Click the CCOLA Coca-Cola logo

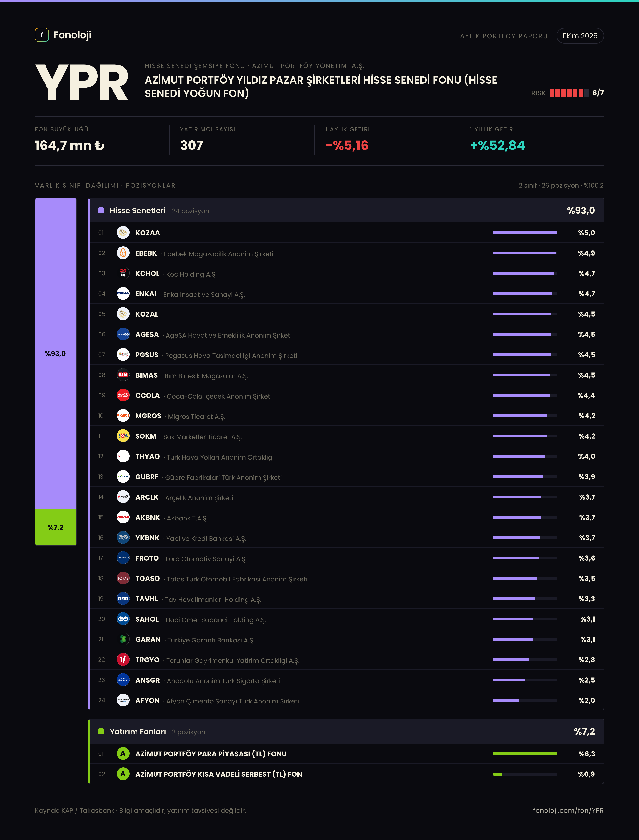click(x=123, y=395)
